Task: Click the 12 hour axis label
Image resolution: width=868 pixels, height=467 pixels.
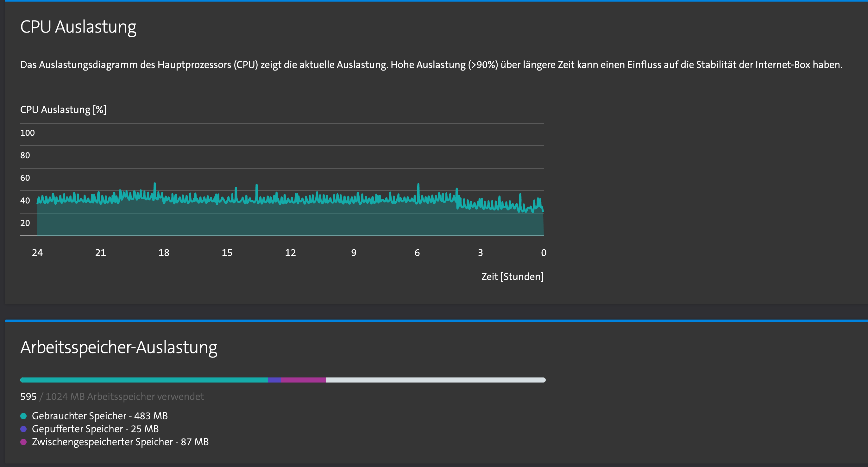Action: click(290, 252)
